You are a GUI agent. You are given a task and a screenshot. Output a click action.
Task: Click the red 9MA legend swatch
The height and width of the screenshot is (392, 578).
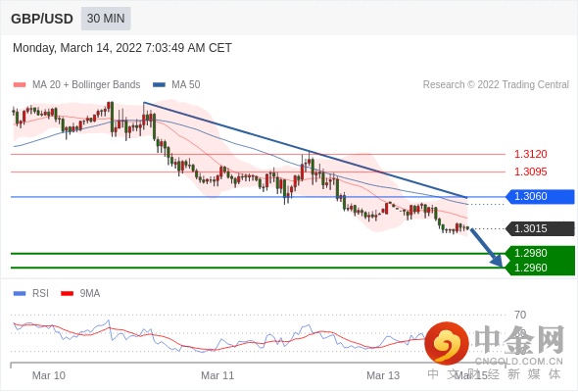(x=67, y=294)
